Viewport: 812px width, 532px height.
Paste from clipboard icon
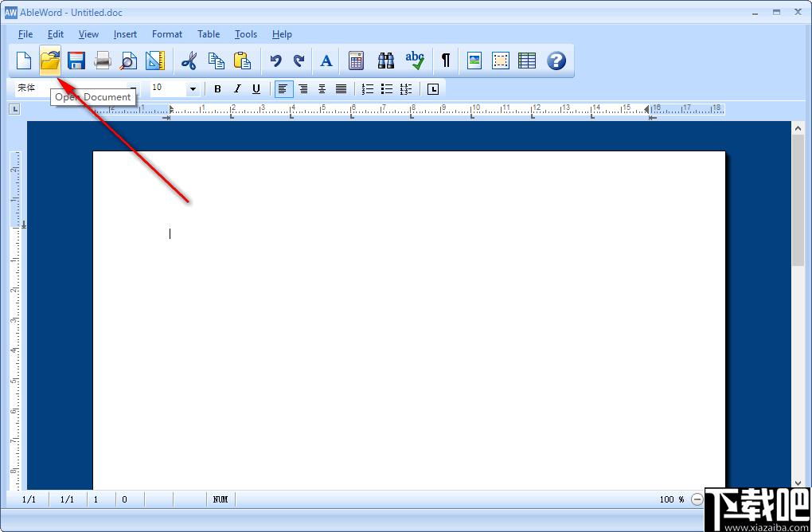[242, 61]
